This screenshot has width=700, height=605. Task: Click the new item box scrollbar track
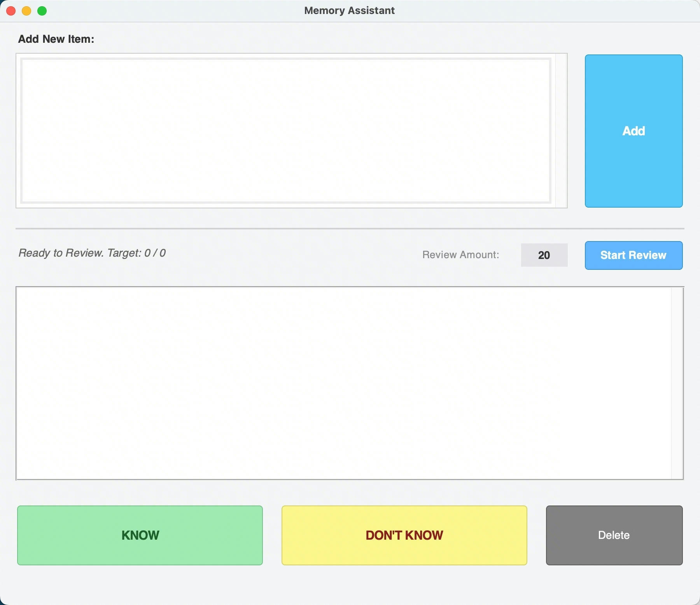561,131
